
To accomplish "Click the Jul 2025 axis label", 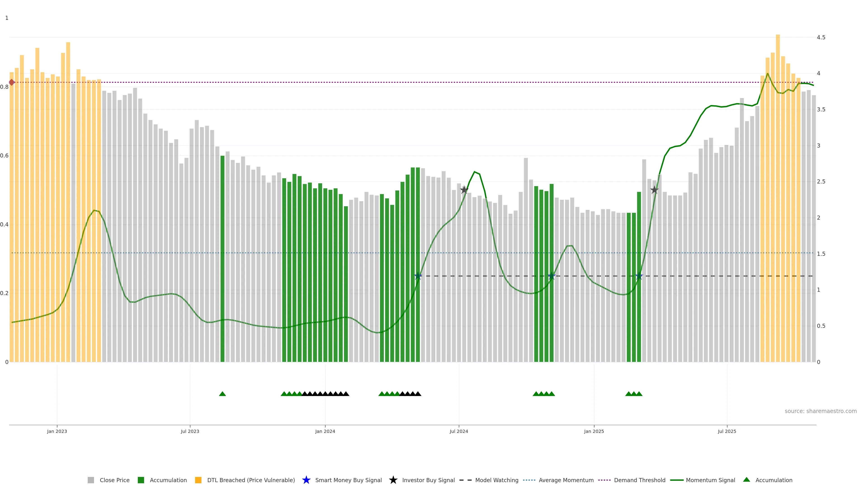I will 727,432.
